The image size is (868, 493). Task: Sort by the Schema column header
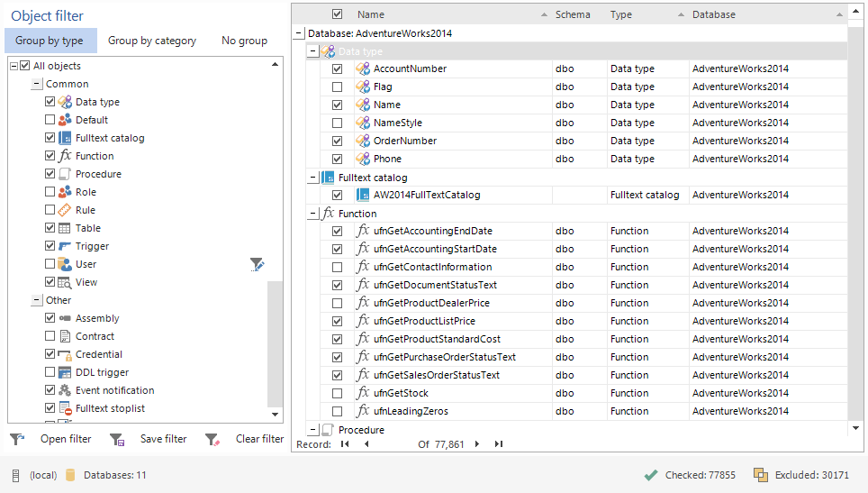point(579,14)
